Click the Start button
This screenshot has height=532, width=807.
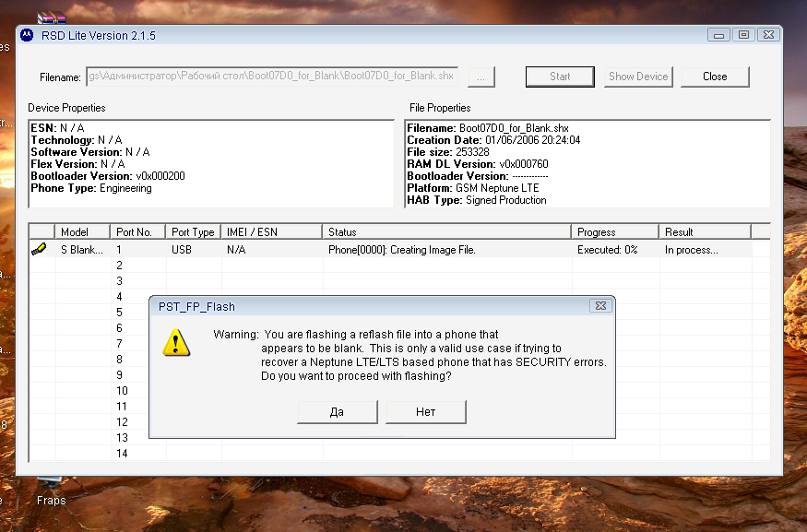[x=560, y=77]
